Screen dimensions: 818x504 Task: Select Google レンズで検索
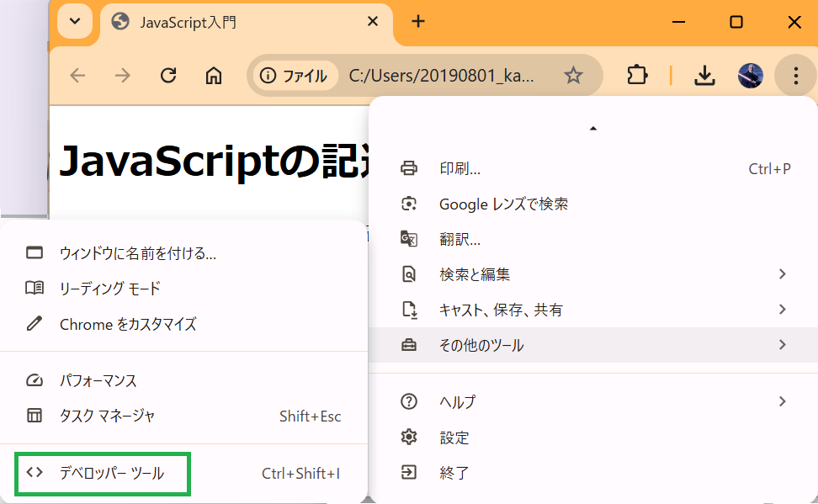click(503, 204)
